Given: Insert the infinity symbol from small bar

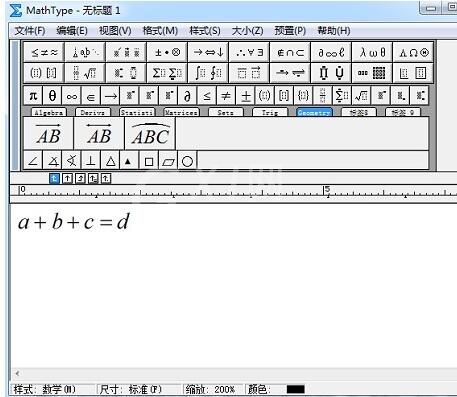Looking at the screenshot, I should click(72, 96).
